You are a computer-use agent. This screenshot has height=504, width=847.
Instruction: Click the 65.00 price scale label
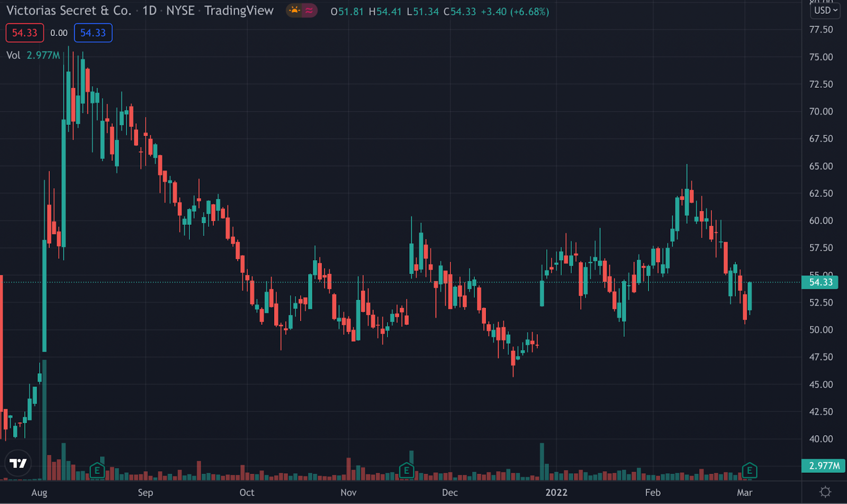pyautogui.click(x=821, y=167)
